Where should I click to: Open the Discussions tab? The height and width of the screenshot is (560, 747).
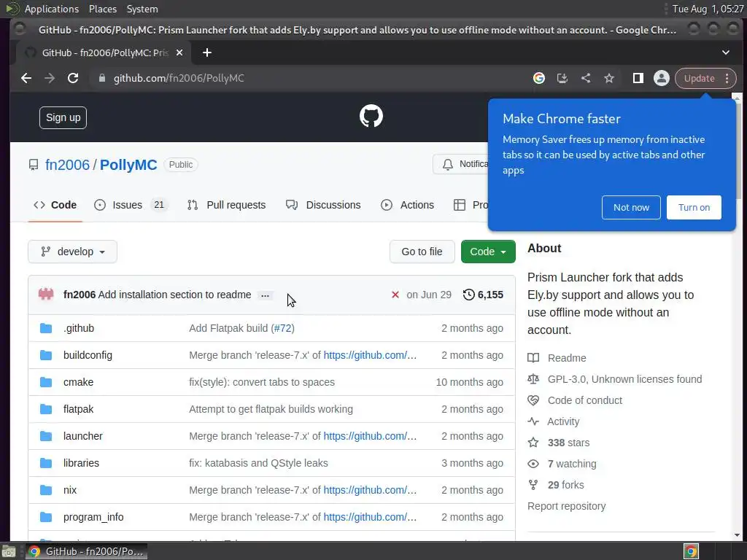pyautogui.click(x=323, y=205)
